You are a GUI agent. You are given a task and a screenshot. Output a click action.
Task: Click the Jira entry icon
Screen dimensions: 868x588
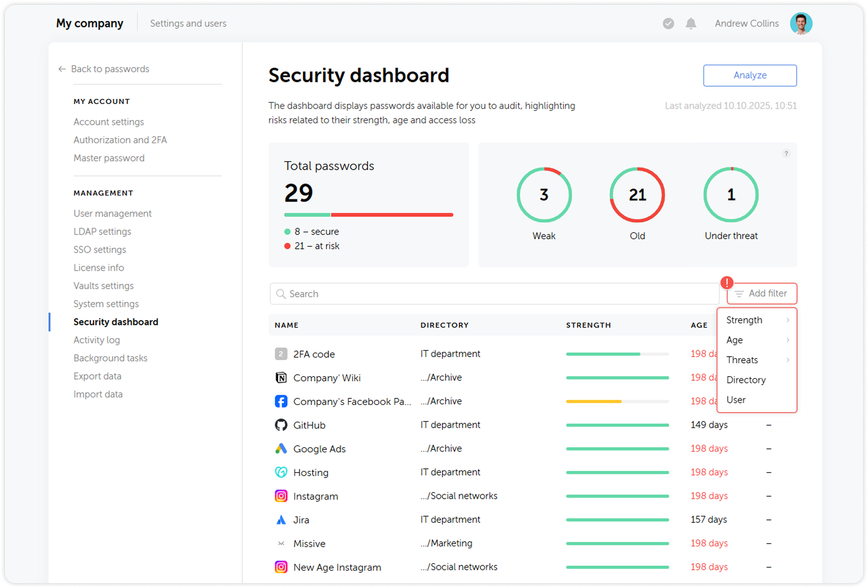click(x=281, y=520)
